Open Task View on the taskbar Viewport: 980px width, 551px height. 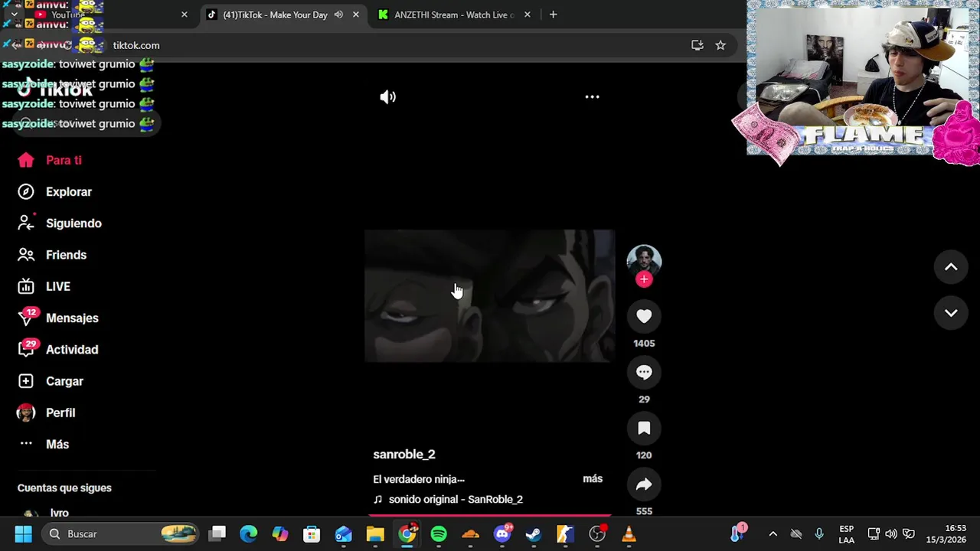217,533
